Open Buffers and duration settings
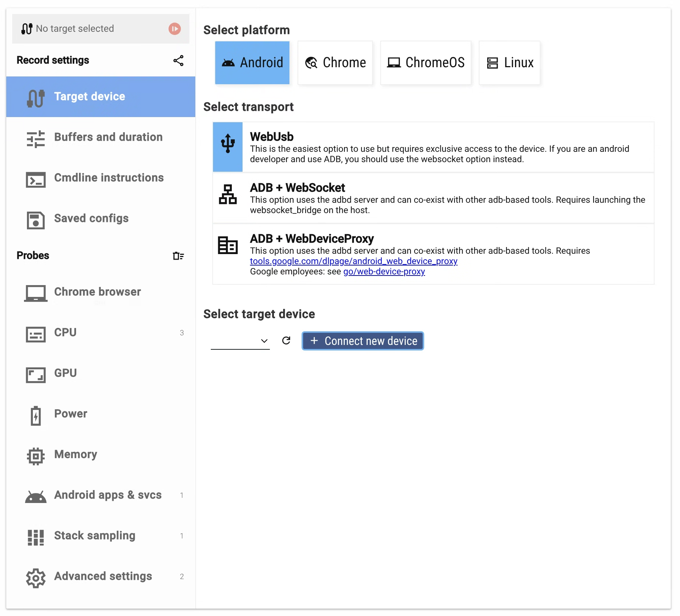The height and width of the screenshot is (616, 680). 101,137
